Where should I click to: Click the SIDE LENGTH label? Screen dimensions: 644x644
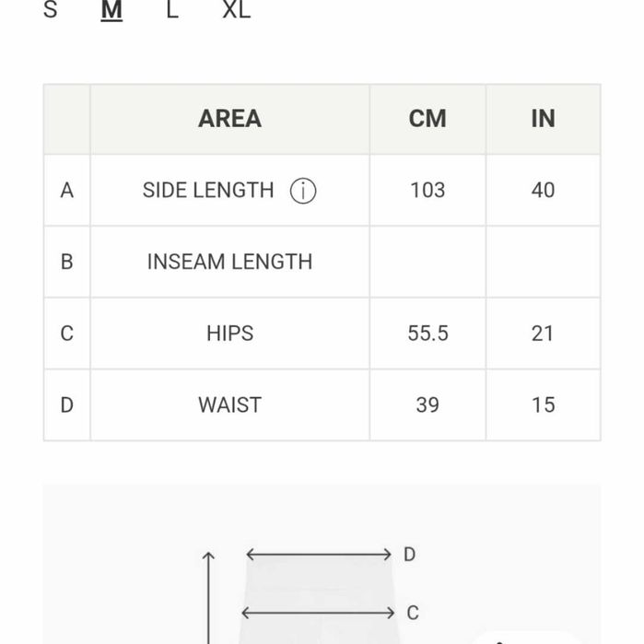click(208, 191)
